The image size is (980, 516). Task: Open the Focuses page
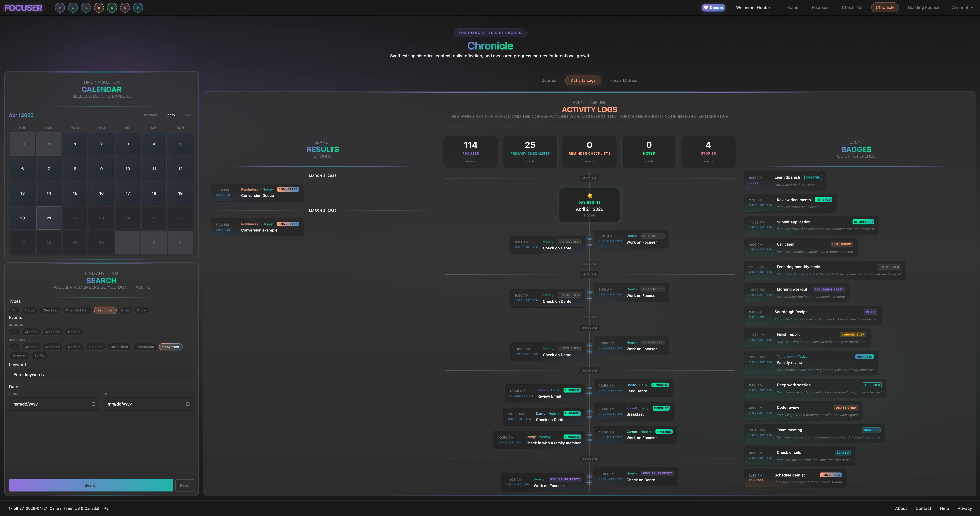point(820,8)
